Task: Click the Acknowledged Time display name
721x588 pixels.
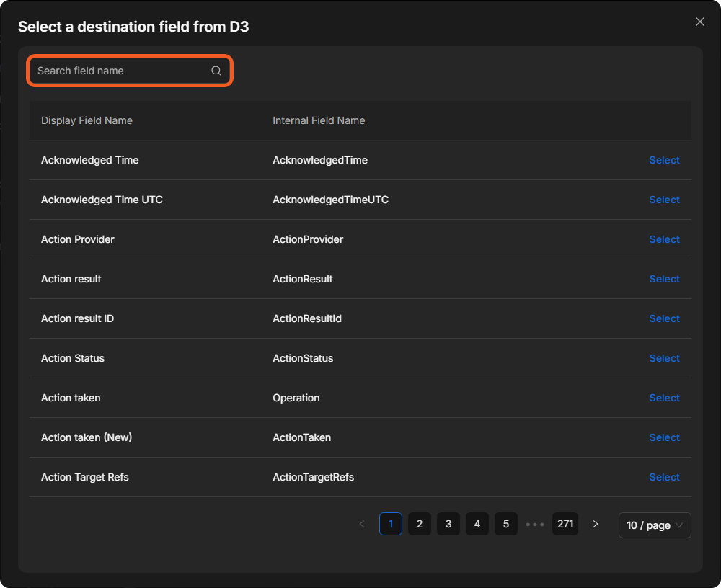Action: click(89, 160)
